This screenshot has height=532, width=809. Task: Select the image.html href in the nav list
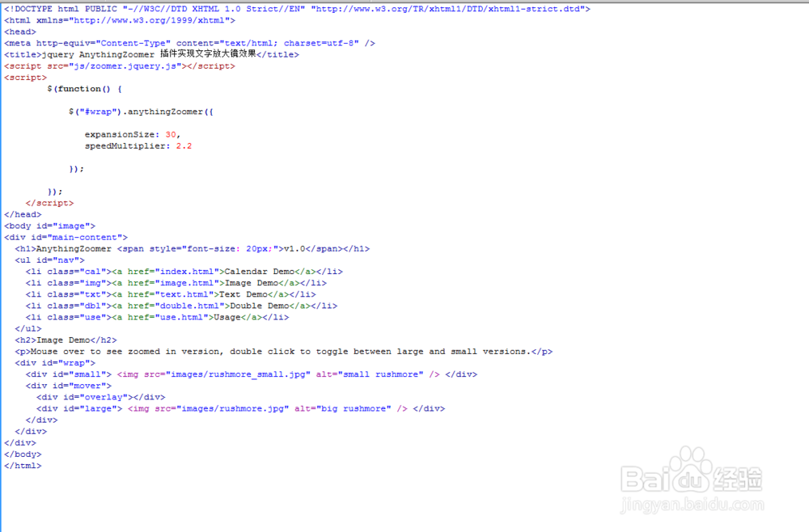pos(180,282)
